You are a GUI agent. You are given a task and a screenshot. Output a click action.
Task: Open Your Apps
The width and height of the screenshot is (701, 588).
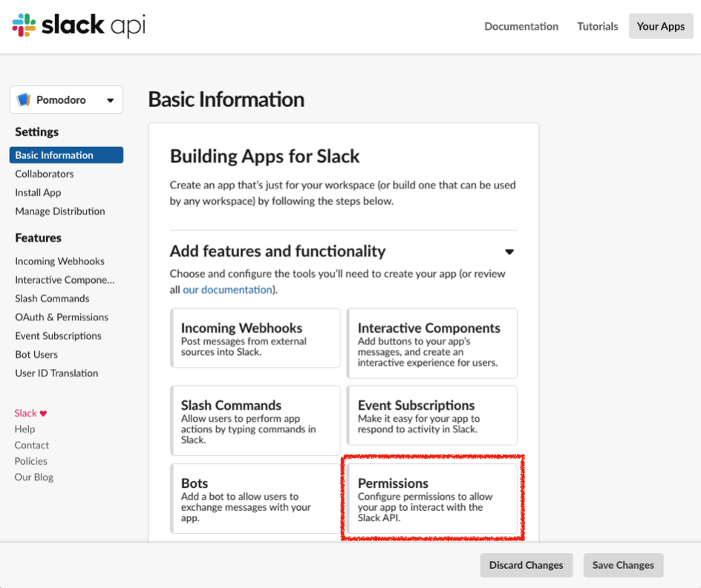pyautogui.click(x=660, y=26)
